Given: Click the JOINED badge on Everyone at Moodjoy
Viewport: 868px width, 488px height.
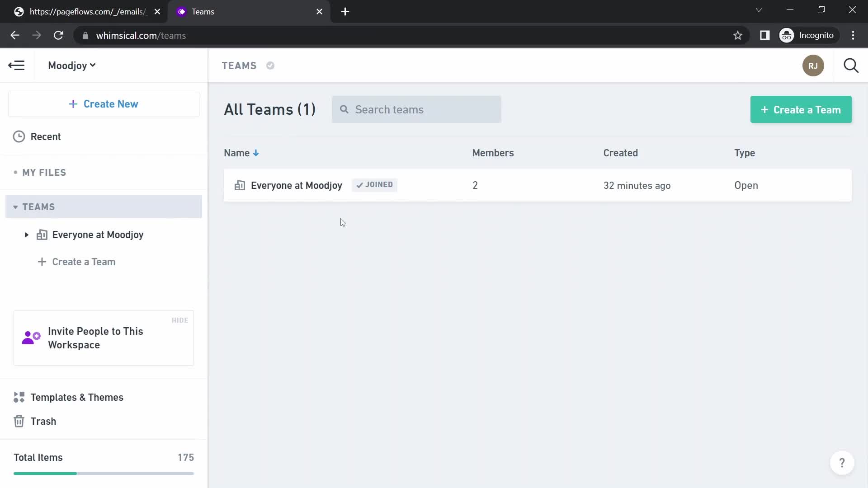Looking at the screenshot, I should 374,185.
